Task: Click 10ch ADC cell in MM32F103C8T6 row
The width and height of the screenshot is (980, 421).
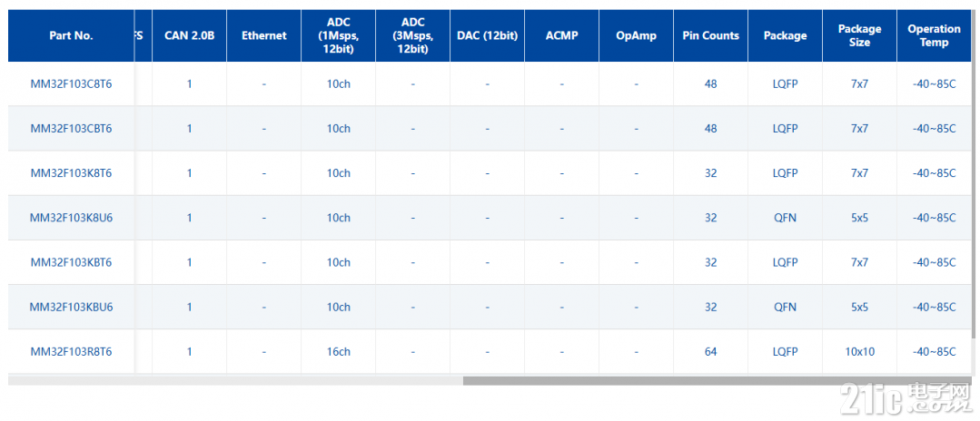Action: (x=338, y=83)
